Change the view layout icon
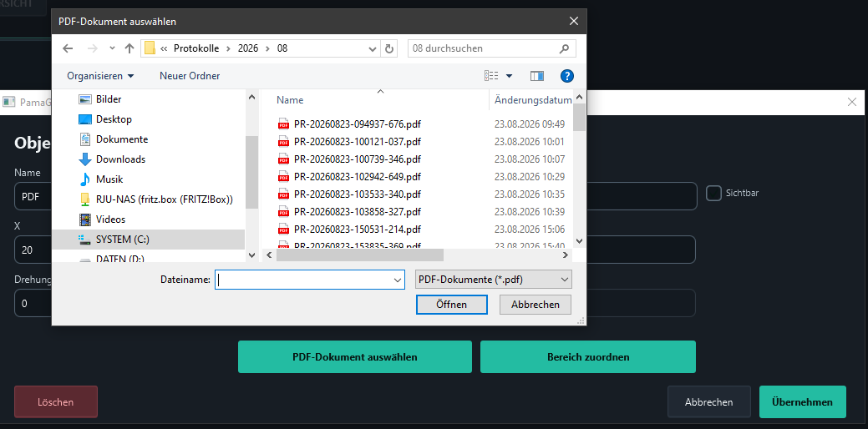Screen dimensions: 868x429 (491, 76)
